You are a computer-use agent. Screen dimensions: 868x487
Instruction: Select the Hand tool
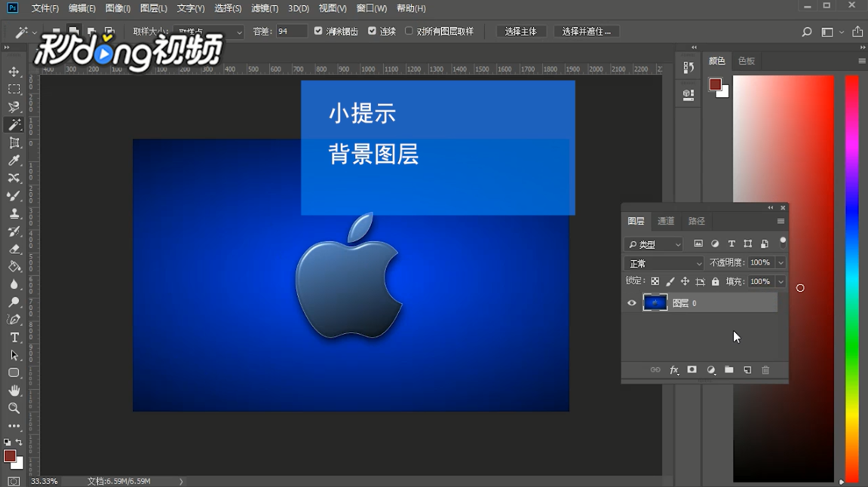14,391
